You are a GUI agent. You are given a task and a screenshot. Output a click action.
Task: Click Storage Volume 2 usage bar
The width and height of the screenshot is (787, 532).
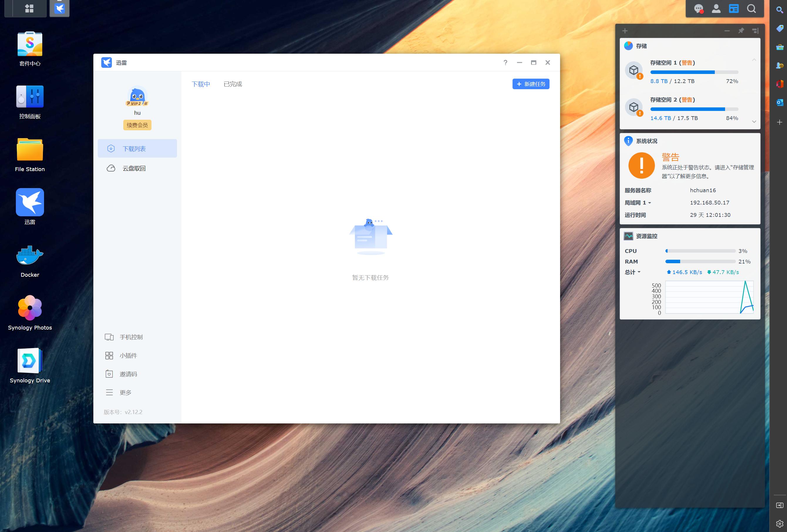pyautogui.click(x=694, y=109)
